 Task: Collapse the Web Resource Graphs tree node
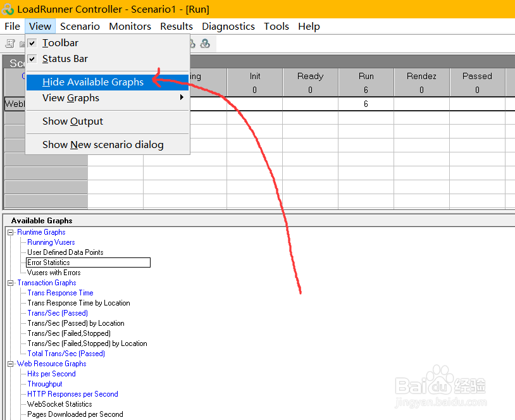11,364
